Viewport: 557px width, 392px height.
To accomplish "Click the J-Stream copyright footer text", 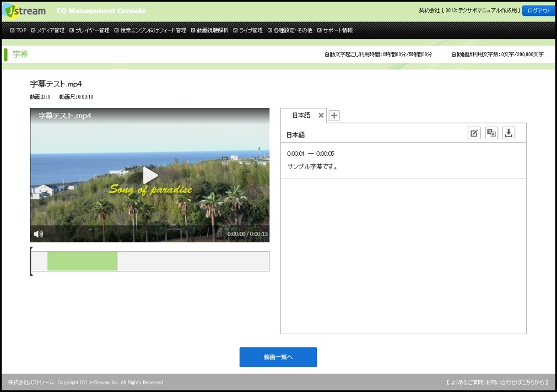I will (86, 383).
